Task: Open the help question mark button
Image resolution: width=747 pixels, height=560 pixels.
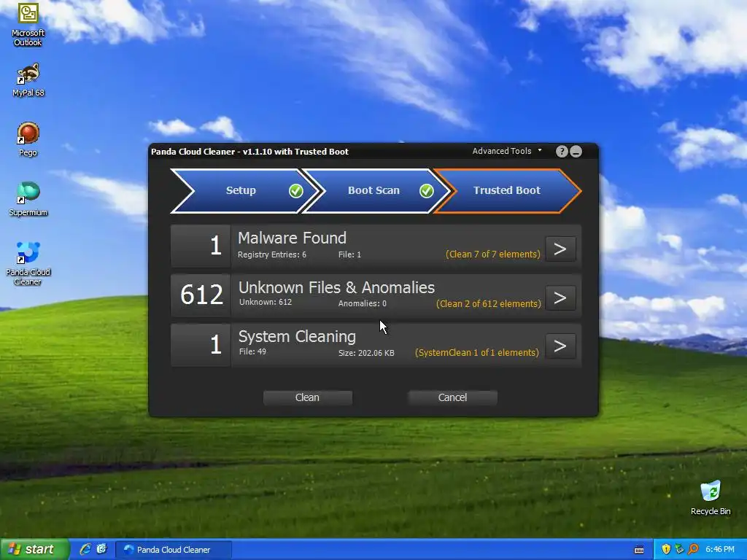Action: (x=562, y=152)
